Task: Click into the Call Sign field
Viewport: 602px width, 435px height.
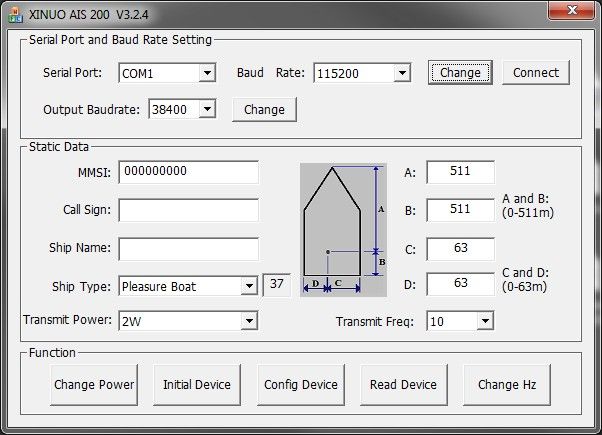Action: [189, 210]
